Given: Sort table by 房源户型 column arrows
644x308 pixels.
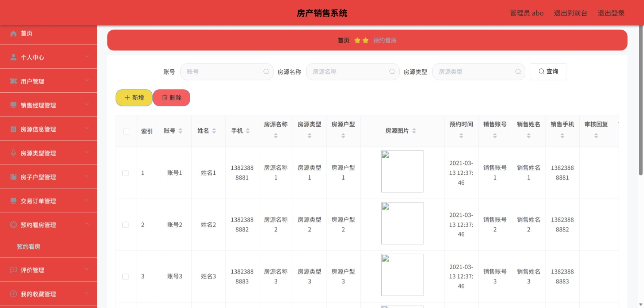Looking at the screenshot, I should (x=343, y=136).
